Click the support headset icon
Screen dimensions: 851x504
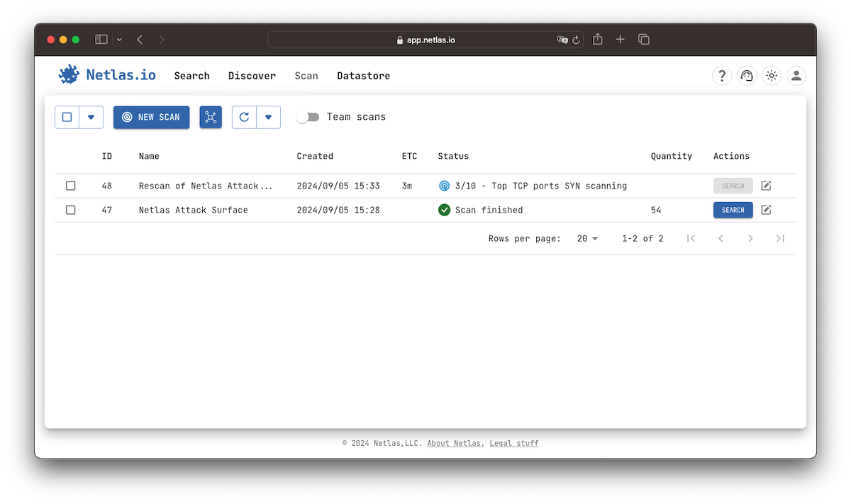(746, 75)
